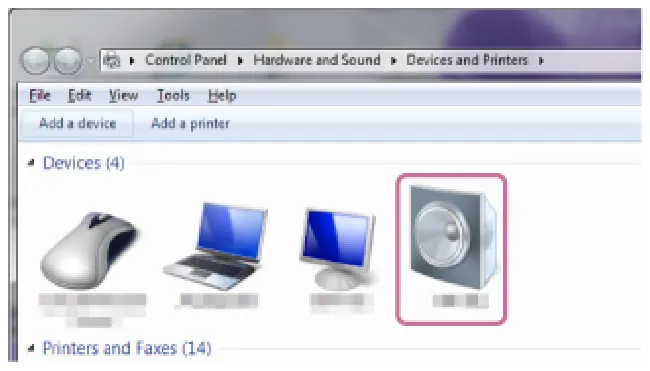Expand arrow after Hardware and Sound breadcrumb
Screen dimensions: 650x371
click(x=393, y=61)
